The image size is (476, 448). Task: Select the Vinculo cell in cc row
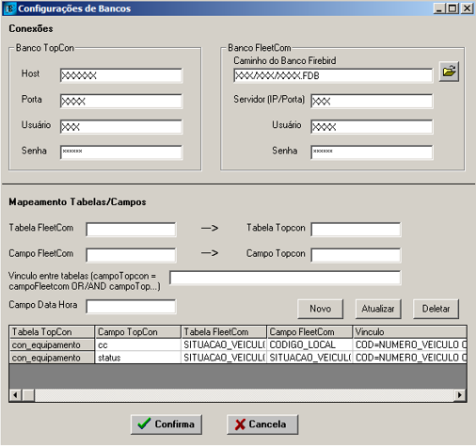pyautogui.click(x=409, y=345)
